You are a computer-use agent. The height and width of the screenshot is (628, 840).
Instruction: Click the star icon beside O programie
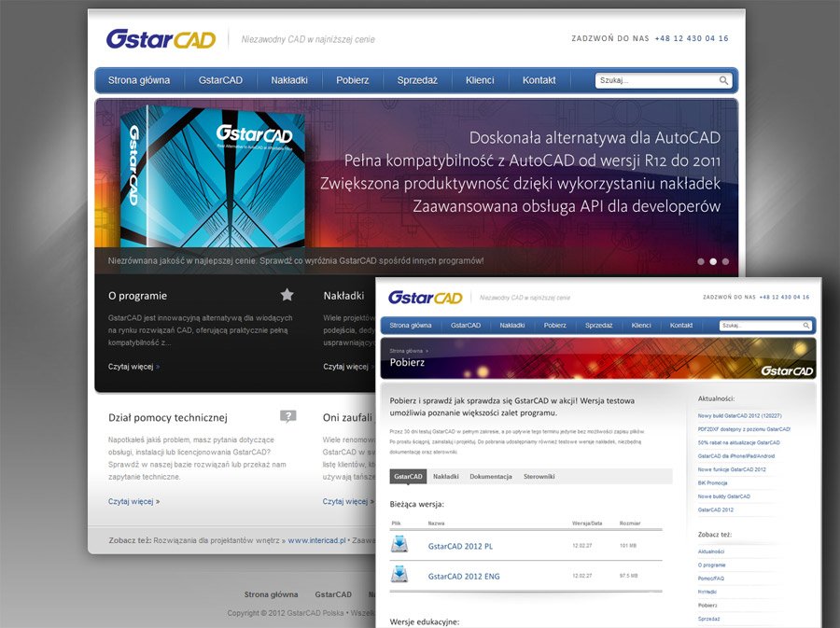[287, 295]
